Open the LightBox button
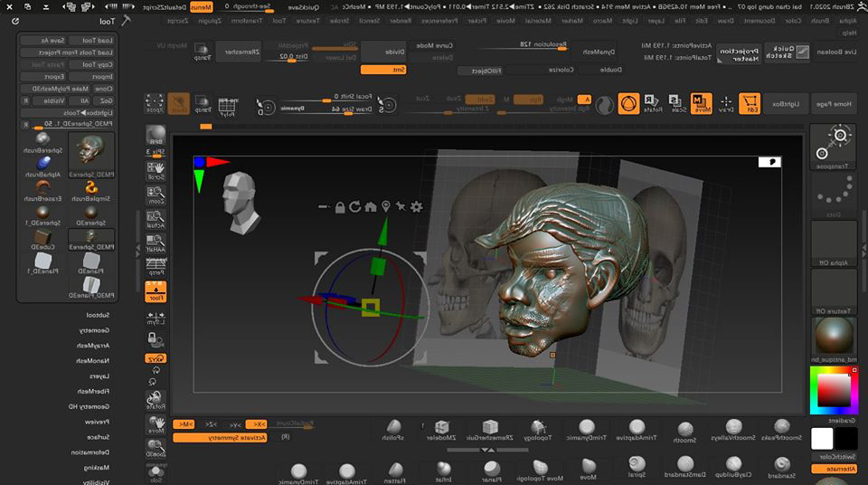 786,104
